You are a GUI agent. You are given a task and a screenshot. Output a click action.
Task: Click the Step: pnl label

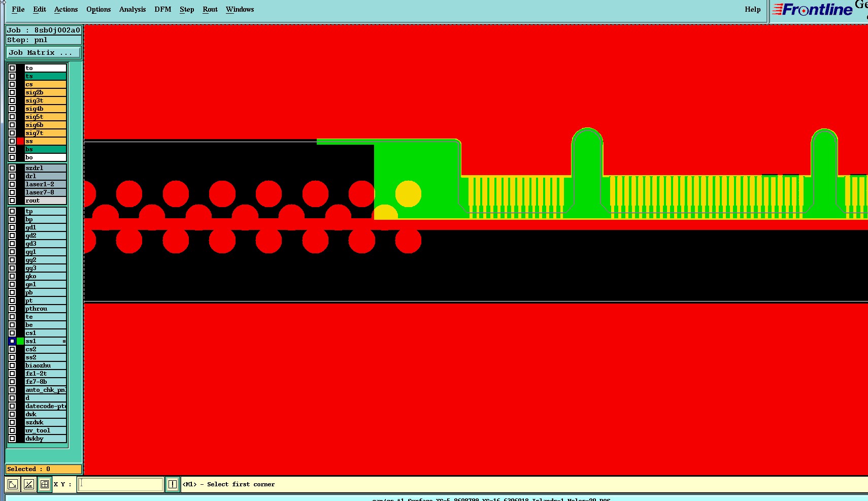(x=44, y=40)
